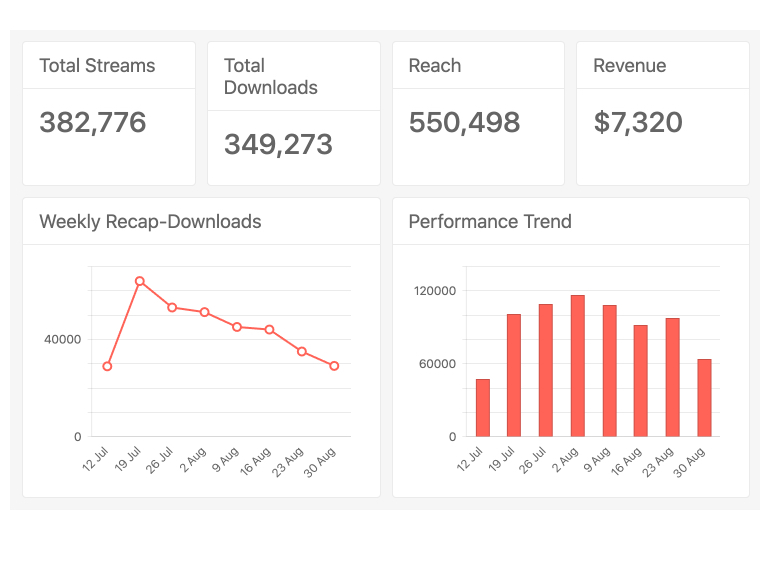The height and width of the screenshot is (570, 770).
Task: Click the 9 Aug point on line chart
Action: point(237,327)
